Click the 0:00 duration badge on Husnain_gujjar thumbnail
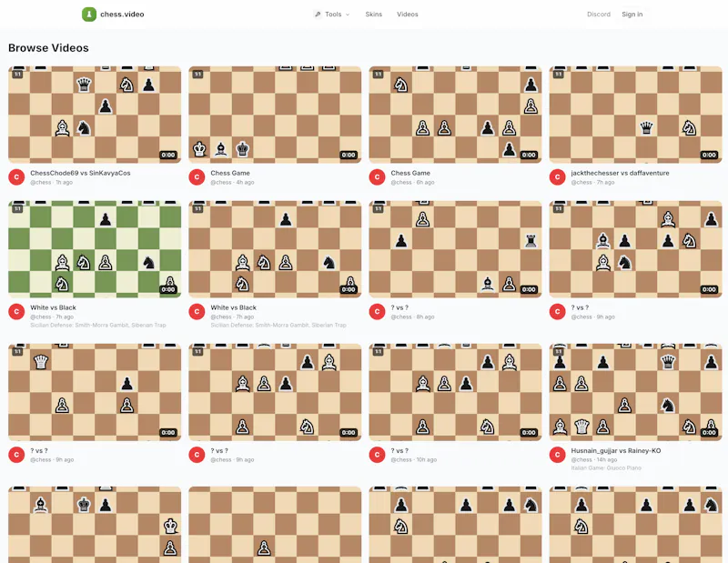Screen dimensions: 728x563 (x=709, y=433)
